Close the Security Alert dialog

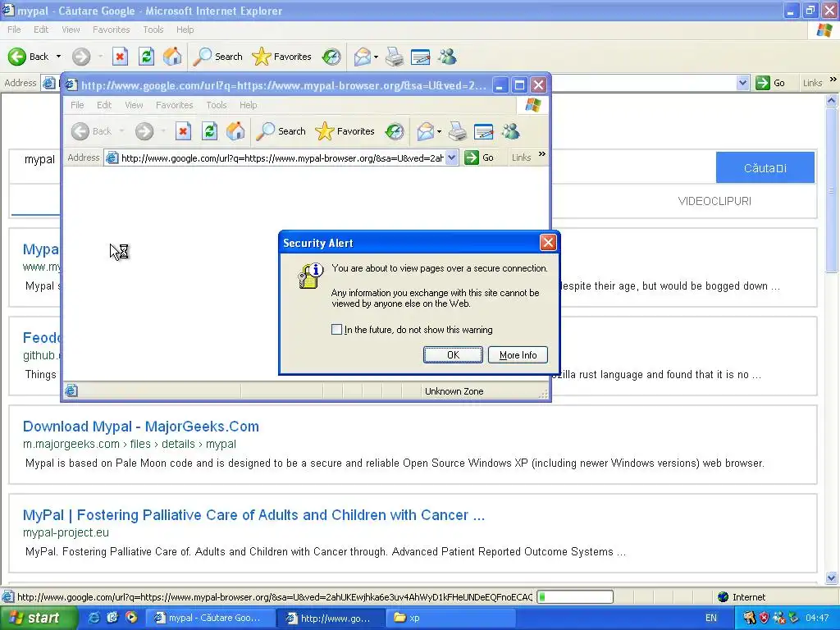548,243
